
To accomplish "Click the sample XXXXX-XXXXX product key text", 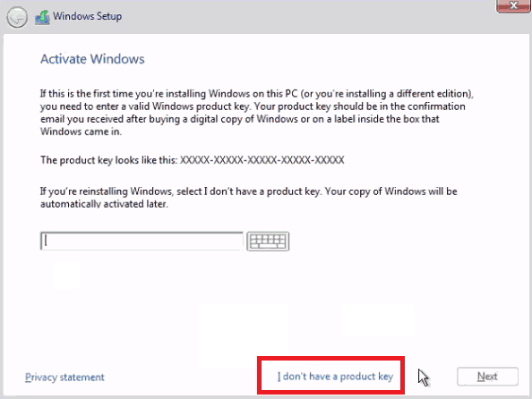I will [262, 160].
